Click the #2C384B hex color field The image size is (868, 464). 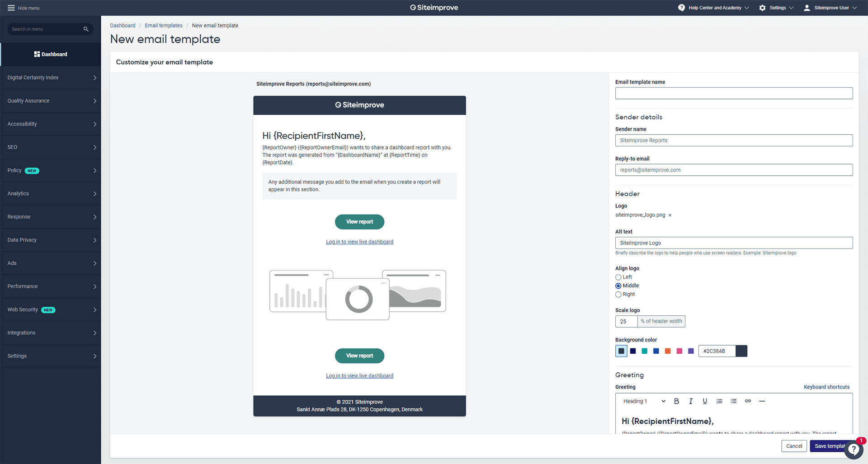(x=717, y=351)
